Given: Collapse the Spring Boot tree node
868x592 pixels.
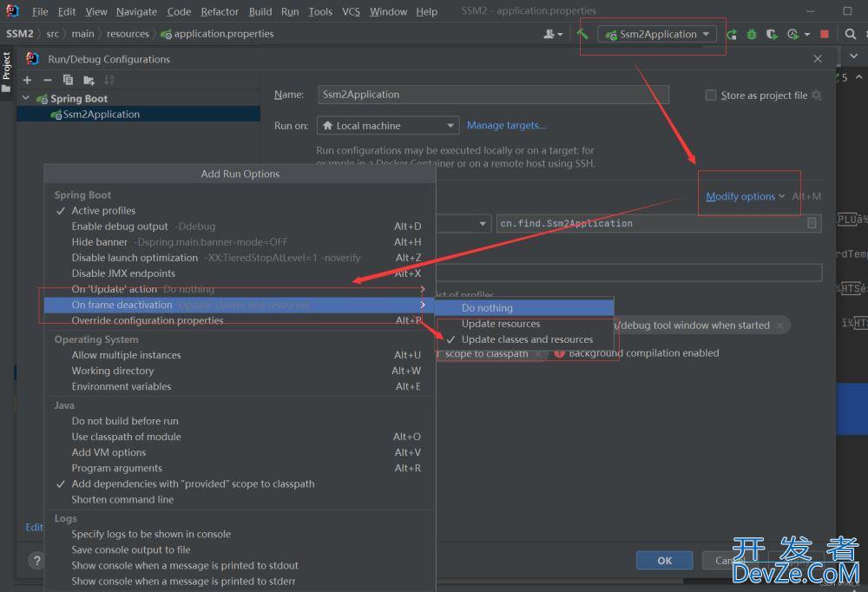Looking at the screenshot, I should (26, 98).
